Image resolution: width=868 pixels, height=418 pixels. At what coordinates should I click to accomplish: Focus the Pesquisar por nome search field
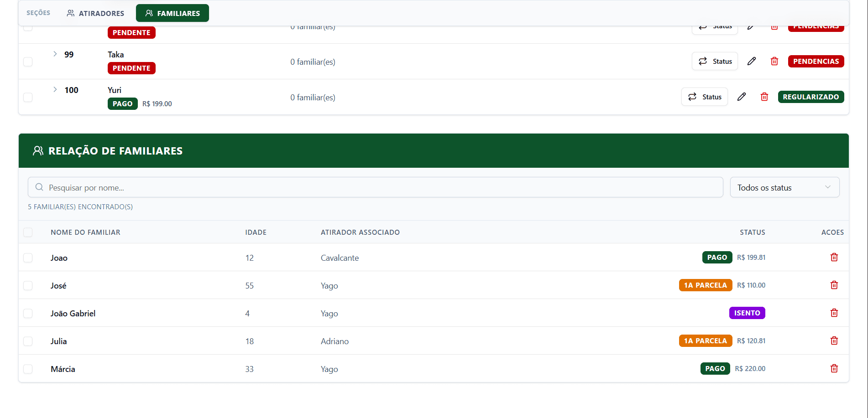click(375, 187)
